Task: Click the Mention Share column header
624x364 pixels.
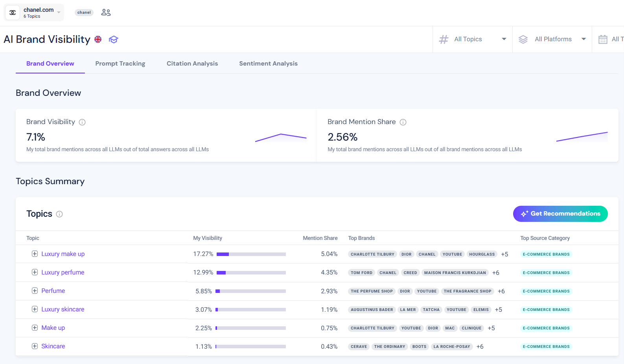Action: [320, 238]
